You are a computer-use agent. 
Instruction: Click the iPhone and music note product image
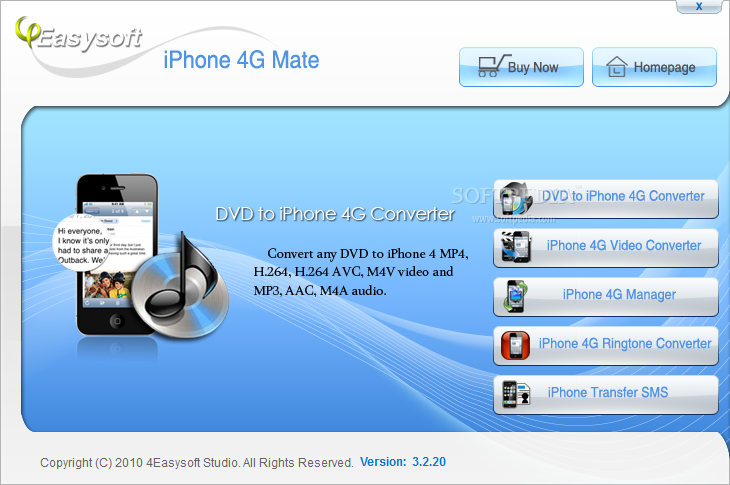pyautogui.click(x=141, y=256)
